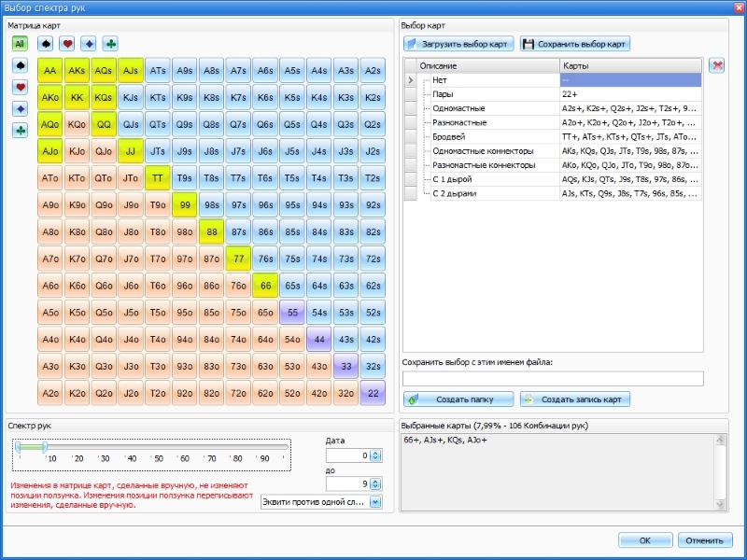This screenshot has width=747, height=560.
Task: Toggle the AA hand cell
Action: (x=50, y=71)
